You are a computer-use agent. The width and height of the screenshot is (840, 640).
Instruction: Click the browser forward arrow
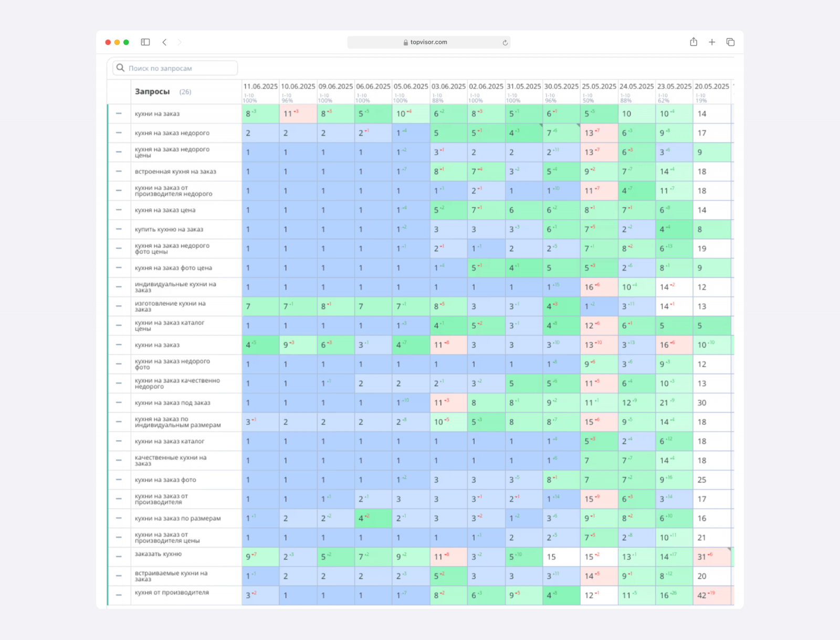pos(180,42)
